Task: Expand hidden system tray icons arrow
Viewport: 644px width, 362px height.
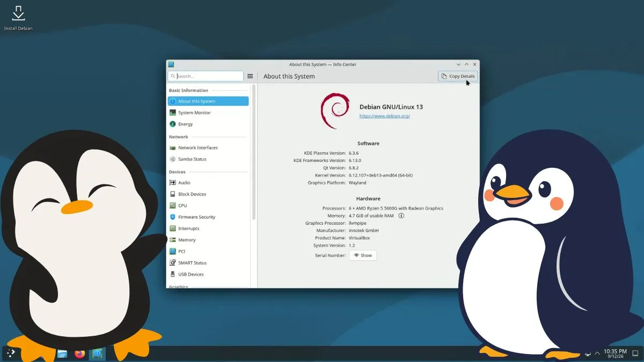Action: coord(597,354)
